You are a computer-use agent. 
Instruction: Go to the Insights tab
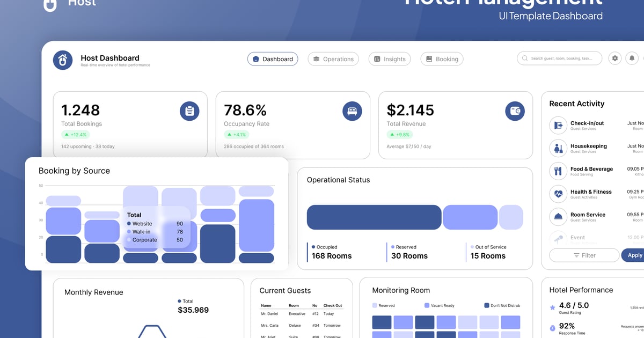pyautogui.click(x=390, y=59)
